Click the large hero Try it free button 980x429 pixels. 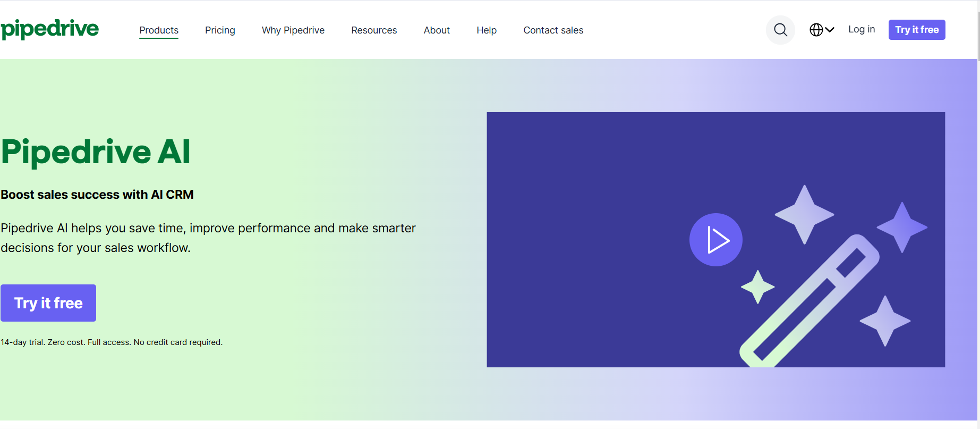(48, 303)
